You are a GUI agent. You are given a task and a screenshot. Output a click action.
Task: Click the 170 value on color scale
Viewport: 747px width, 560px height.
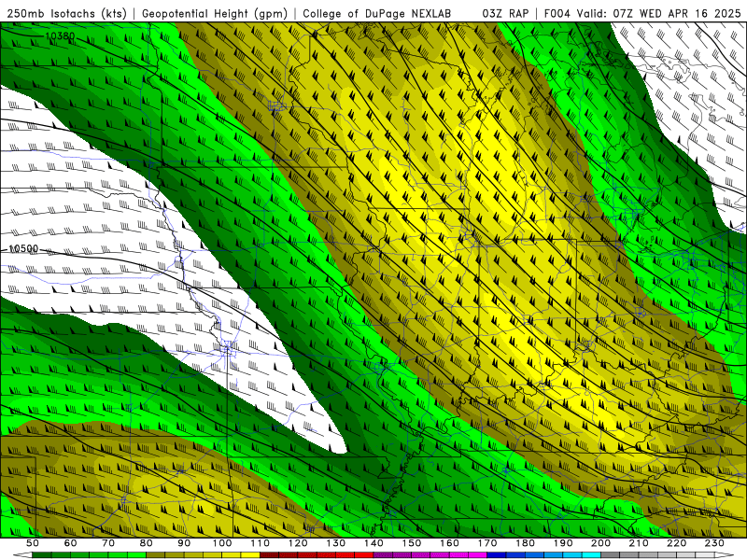coord(487,543)
